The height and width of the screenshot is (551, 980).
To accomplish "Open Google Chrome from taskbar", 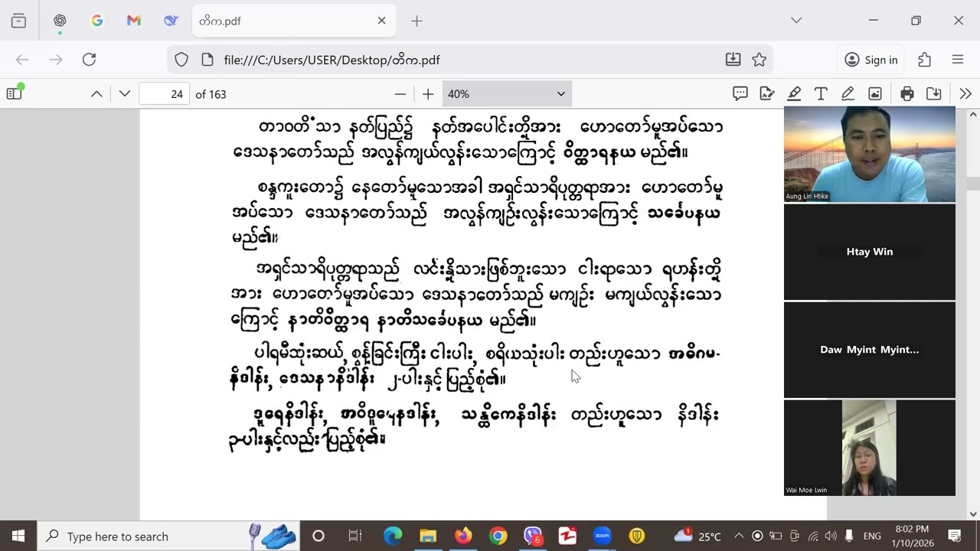I will 498,536.
